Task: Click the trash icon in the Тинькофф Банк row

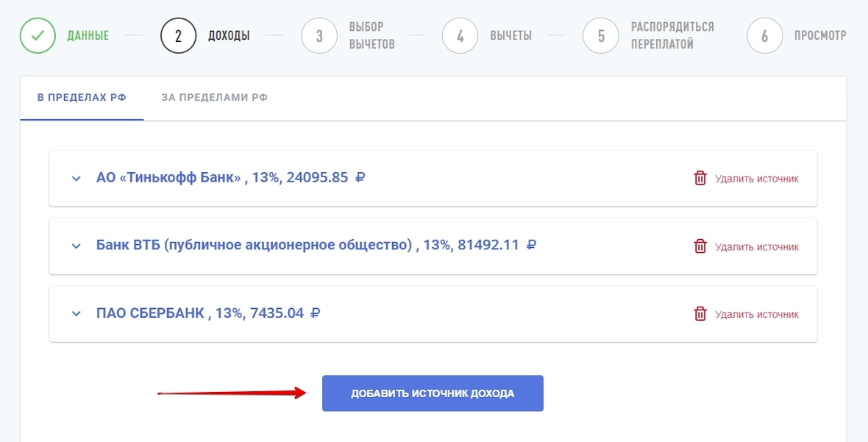Action: point(700,178)
